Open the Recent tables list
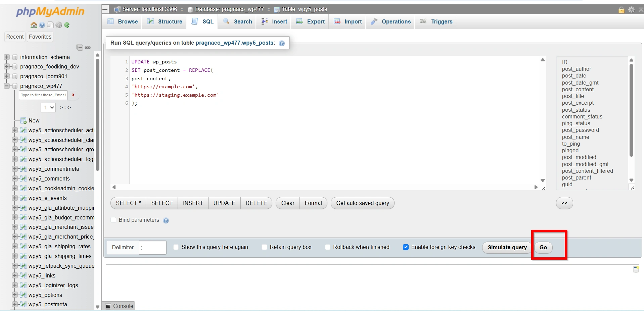 click(15, 37)
